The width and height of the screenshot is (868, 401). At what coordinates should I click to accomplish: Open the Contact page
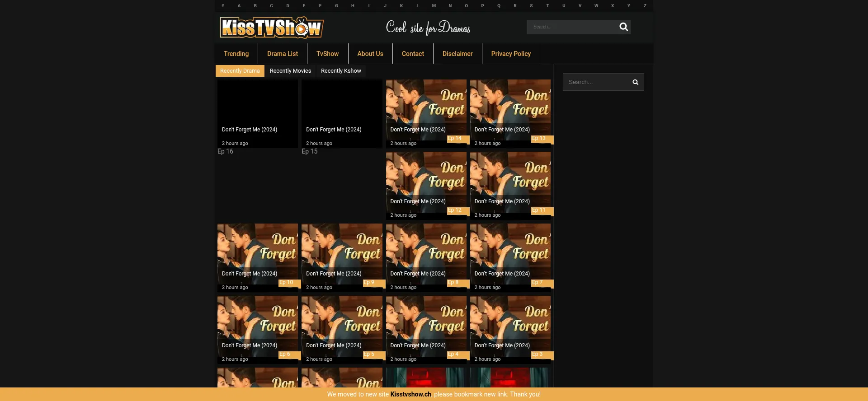[x=413, y=54]
